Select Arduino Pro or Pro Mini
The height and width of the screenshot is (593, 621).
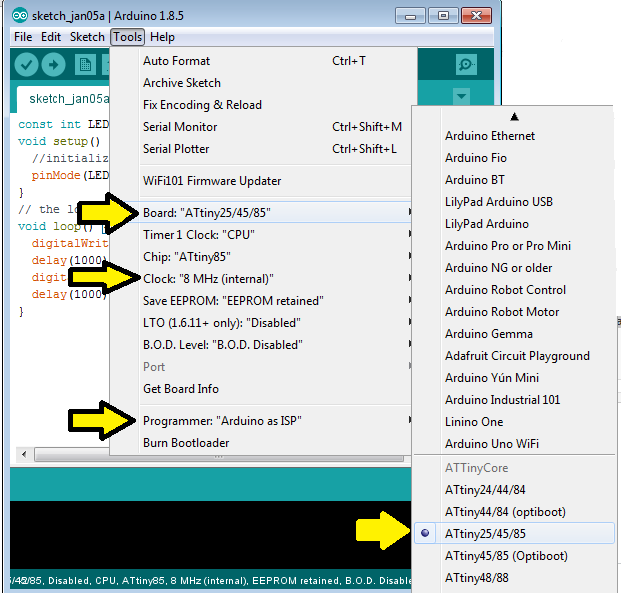pyautogui.click(x=514, y=246)
